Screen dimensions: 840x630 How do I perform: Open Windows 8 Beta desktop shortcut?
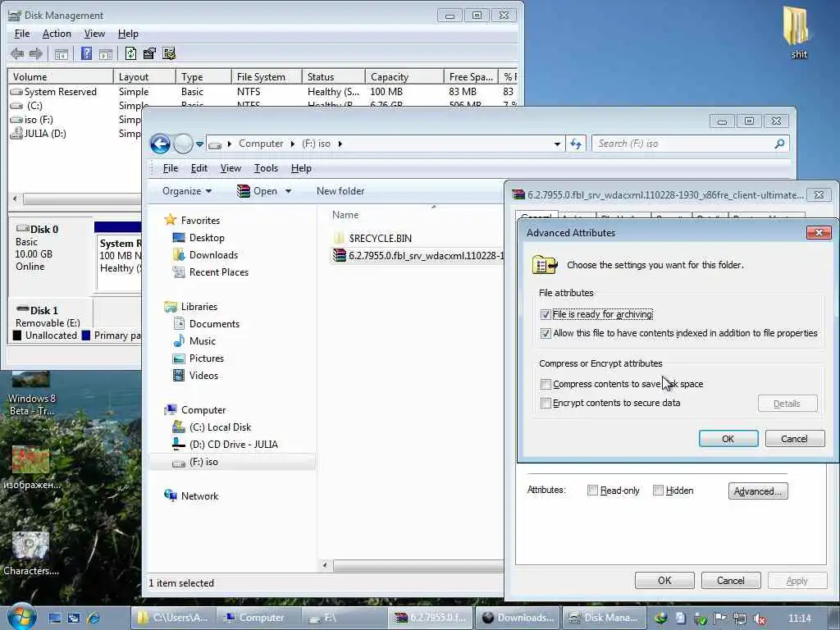(31, 393)
